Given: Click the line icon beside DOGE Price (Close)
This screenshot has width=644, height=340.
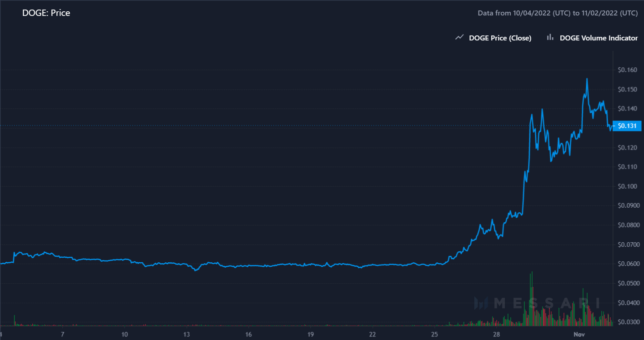Looking at the screenshot, I should coord(459,38).
